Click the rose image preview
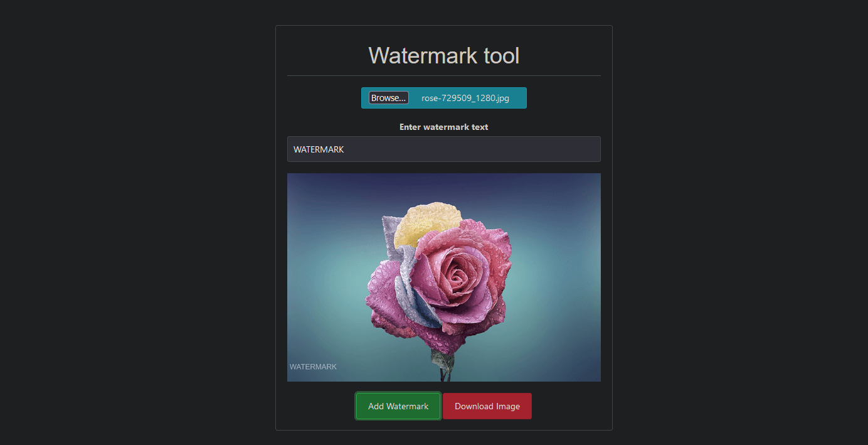This screenshot has height=445, width=868. pyautogui.click(x=444, y=277)
